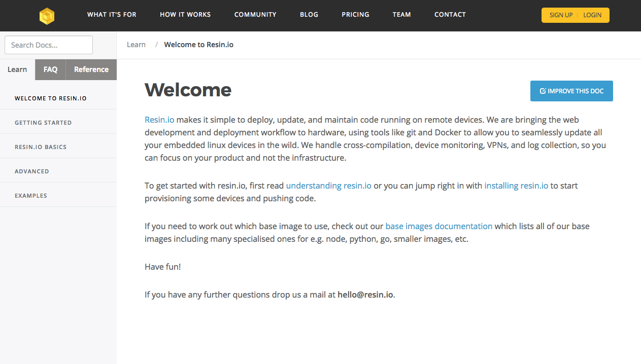This screenshot has height=364, width=641.
Task: Click the edit icon in Improve This Doc
Action: (x=543, y=91)
